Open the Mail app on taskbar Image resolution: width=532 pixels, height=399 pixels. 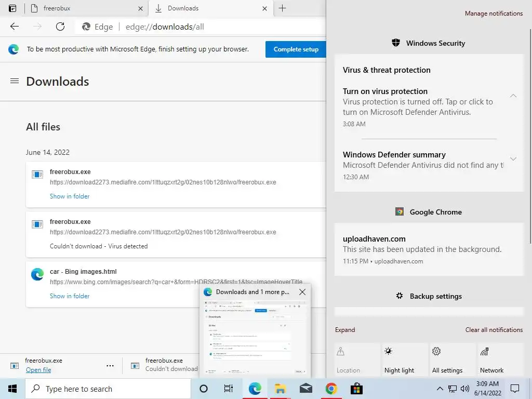click(305, 389)
